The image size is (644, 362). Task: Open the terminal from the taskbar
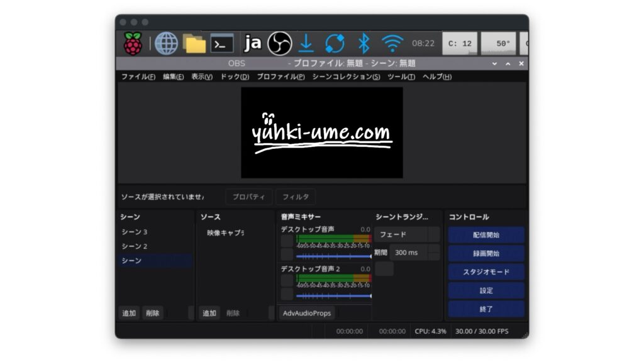coord(221,43)
